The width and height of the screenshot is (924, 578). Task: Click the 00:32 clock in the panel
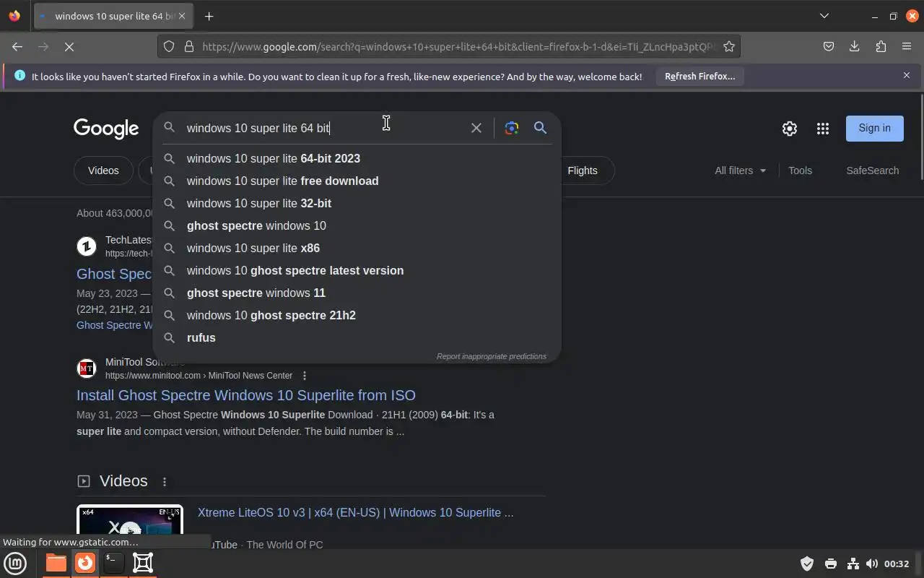[x=897, y=564]
